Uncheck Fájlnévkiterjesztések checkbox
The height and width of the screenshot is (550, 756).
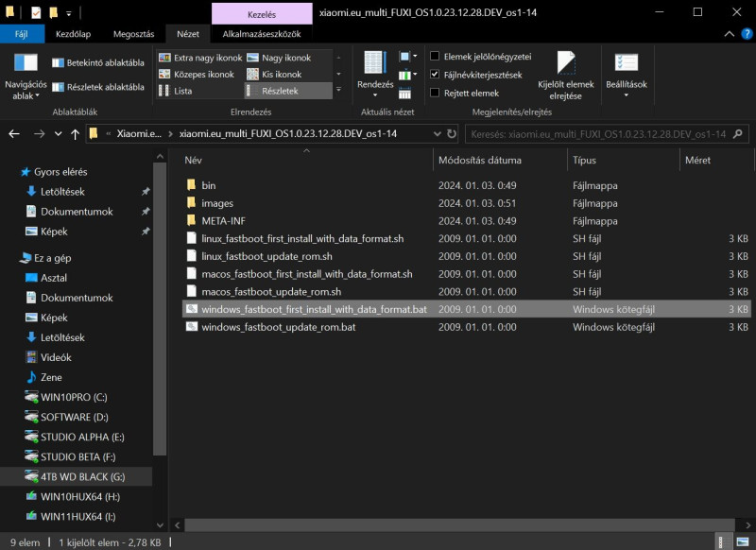[435, 75]
